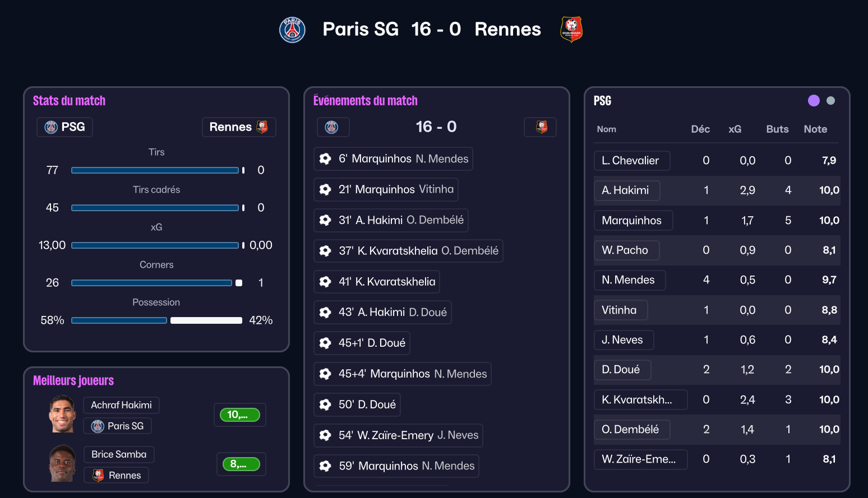Viewport: 868px width, 498px height.
Task: Open A. Hakimi player row in table
Action: tap(626, 190)
